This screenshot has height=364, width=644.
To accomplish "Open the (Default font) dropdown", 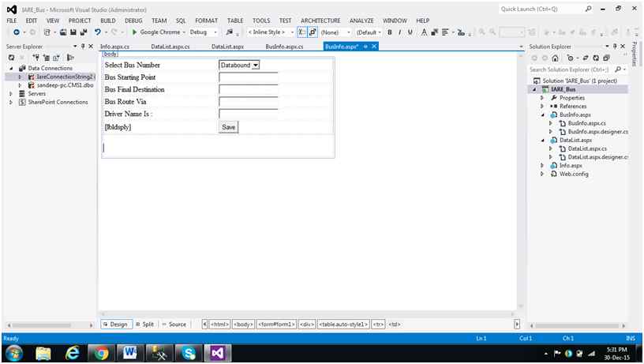I will point(380,32).
